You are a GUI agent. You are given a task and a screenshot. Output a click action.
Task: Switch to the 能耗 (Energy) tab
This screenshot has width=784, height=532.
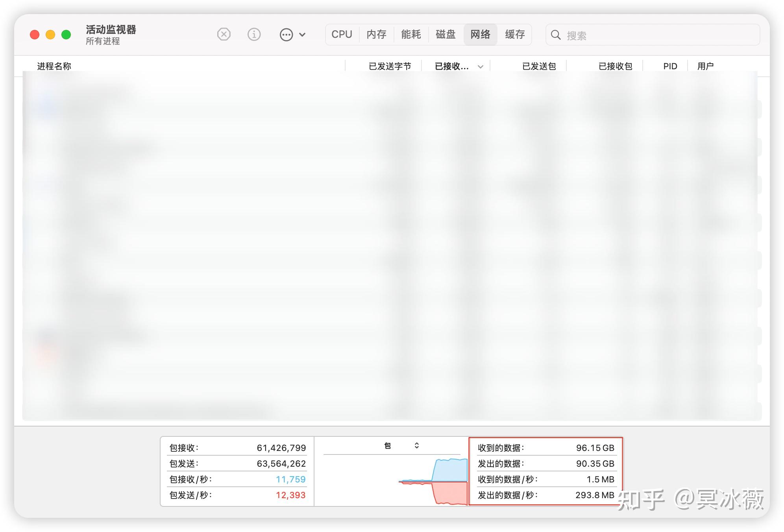point(411,35)
